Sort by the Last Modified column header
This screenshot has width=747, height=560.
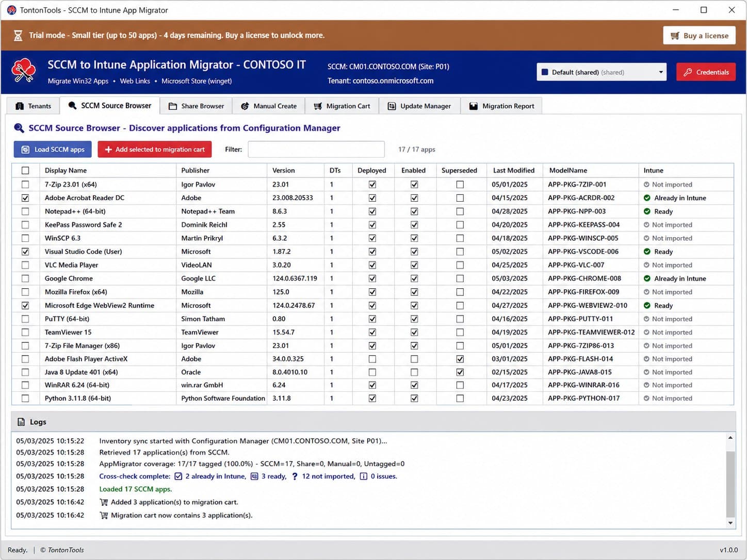pyautogui.click(x=514, y=170)
